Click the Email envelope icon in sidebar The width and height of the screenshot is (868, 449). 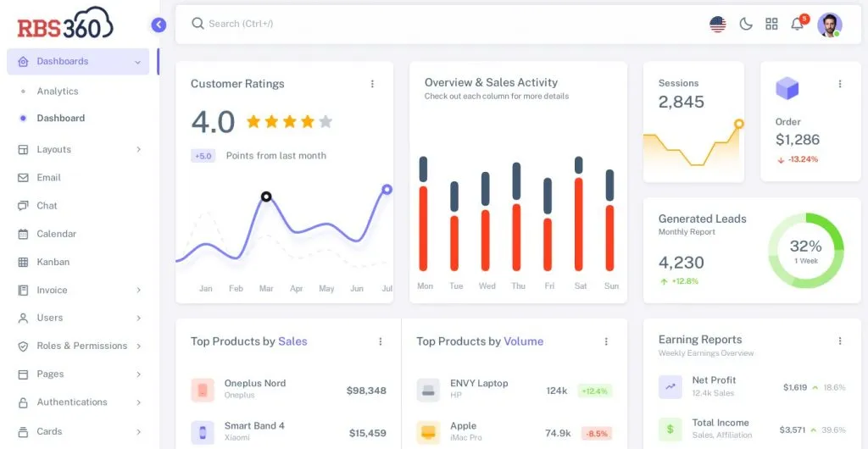pos(23,178)
